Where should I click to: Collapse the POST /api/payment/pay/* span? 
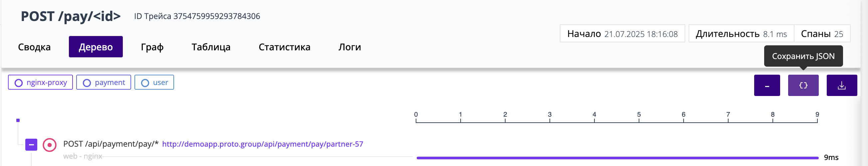[x=31, y=145]
